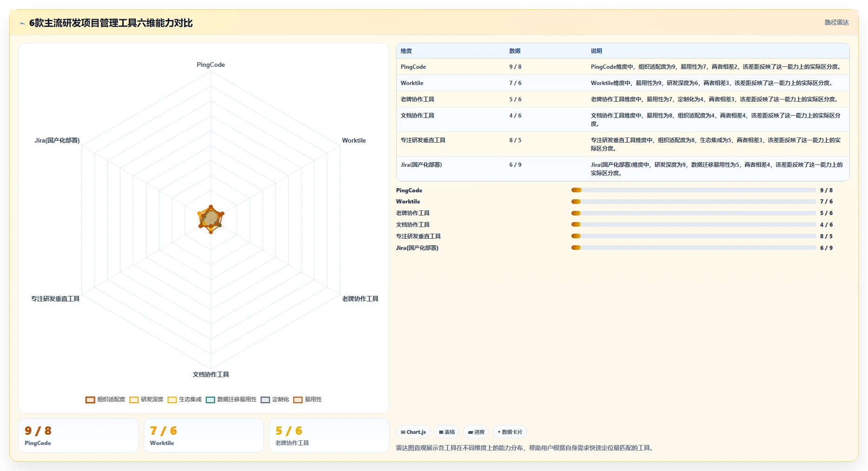Viewport: 868px width, 471px height.
Task: Hide the 定制化 dataset via legend
Action: [x=275, y=399]
